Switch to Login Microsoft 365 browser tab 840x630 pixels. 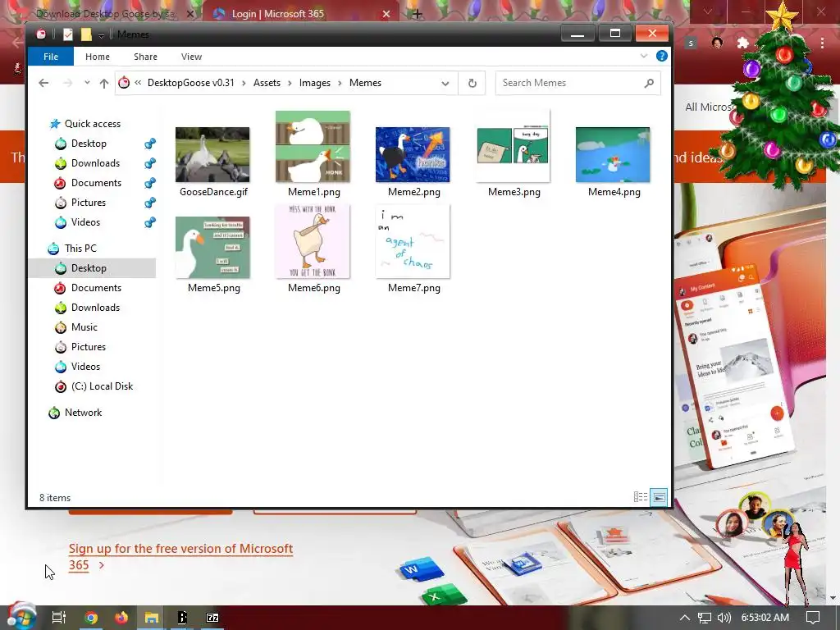click(x=300, y=13)
